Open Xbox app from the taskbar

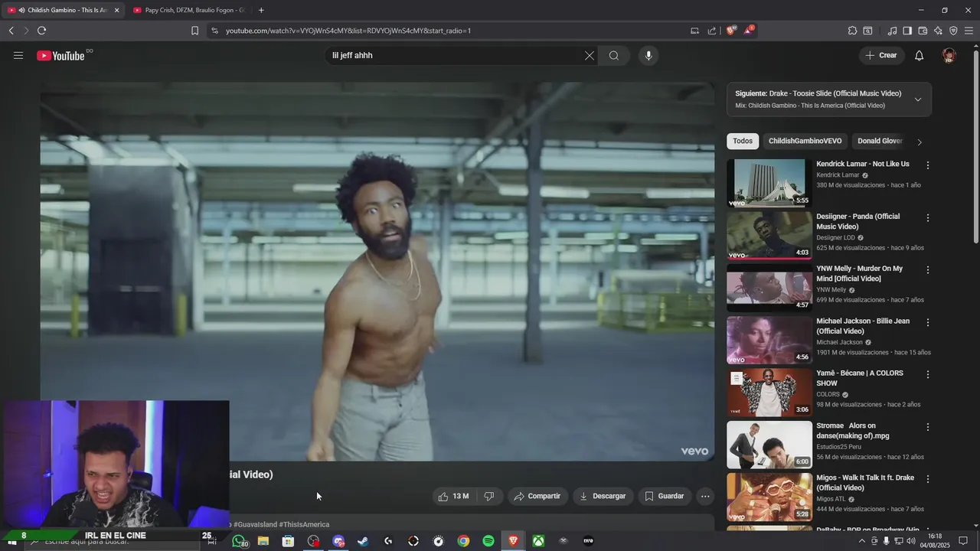(539, 541)
